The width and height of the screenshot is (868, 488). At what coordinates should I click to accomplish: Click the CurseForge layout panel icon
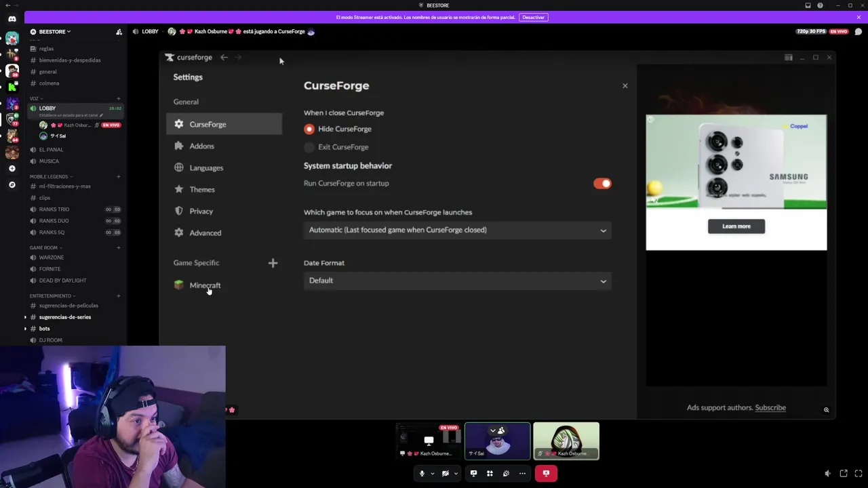788,58
